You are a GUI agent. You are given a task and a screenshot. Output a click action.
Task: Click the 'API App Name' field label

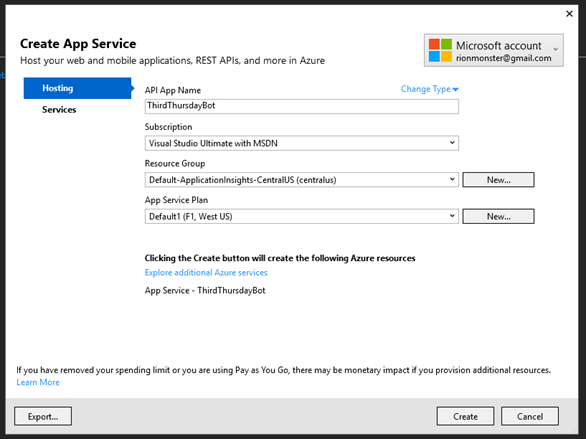click(x=173, y=90)
